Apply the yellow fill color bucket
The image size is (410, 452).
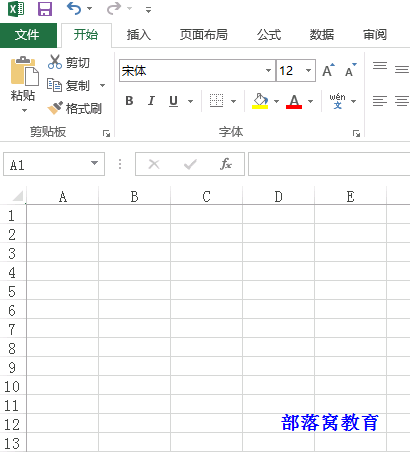coord(260,101)
